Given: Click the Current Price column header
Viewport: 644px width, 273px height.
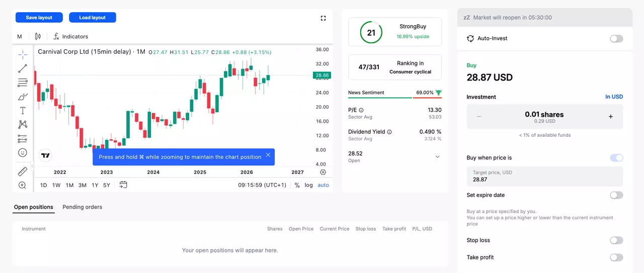Looking at the screenshot, I should click(x=335, y=229).
